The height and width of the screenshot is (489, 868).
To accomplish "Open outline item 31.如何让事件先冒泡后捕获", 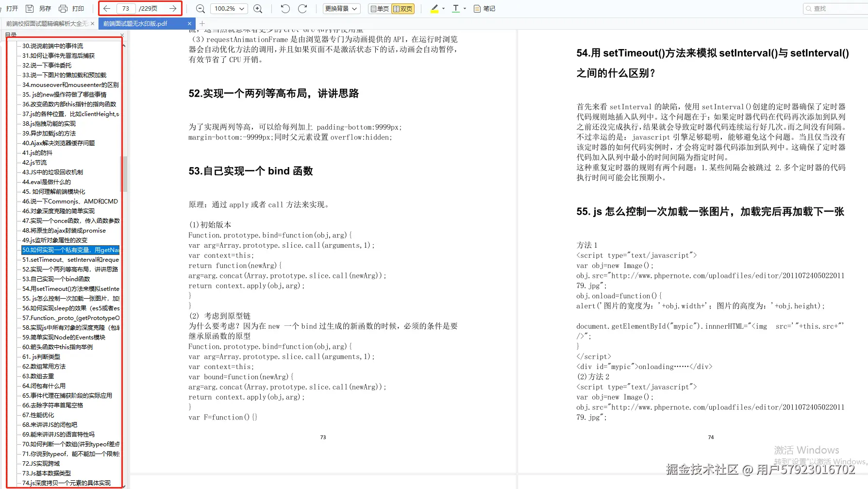I will tap(58, 56).
